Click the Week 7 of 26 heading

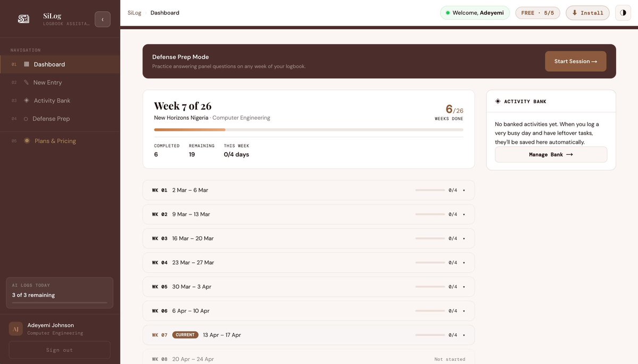point(183,106)
